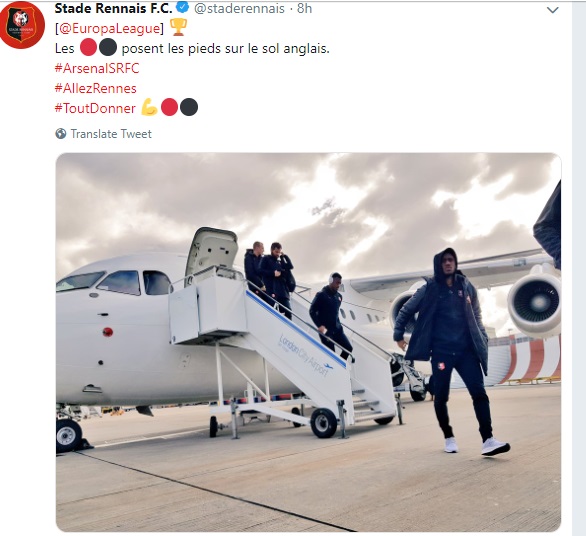Click the globe icon beside Translate Tweet
This screenshot has height=536, width=586.
pyautogui.click(x=61, y=133)
